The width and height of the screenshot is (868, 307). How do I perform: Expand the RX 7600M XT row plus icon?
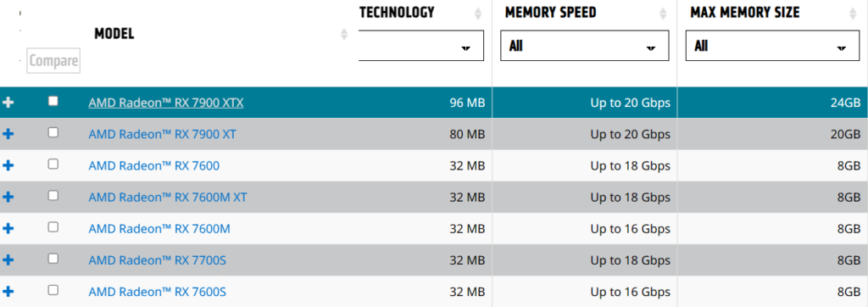point(8,197)
